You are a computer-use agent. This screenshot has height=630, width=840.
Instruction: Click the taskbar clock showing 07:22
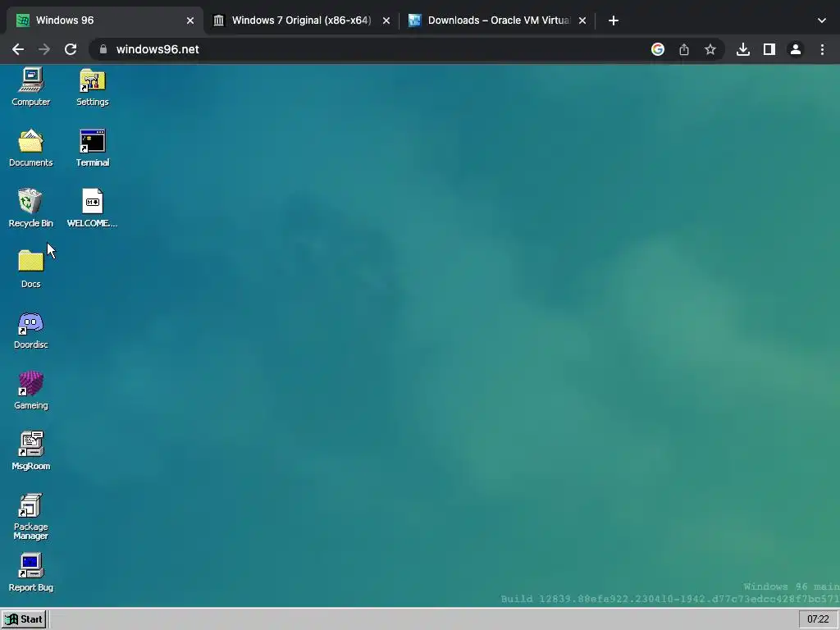pos(818,619)
